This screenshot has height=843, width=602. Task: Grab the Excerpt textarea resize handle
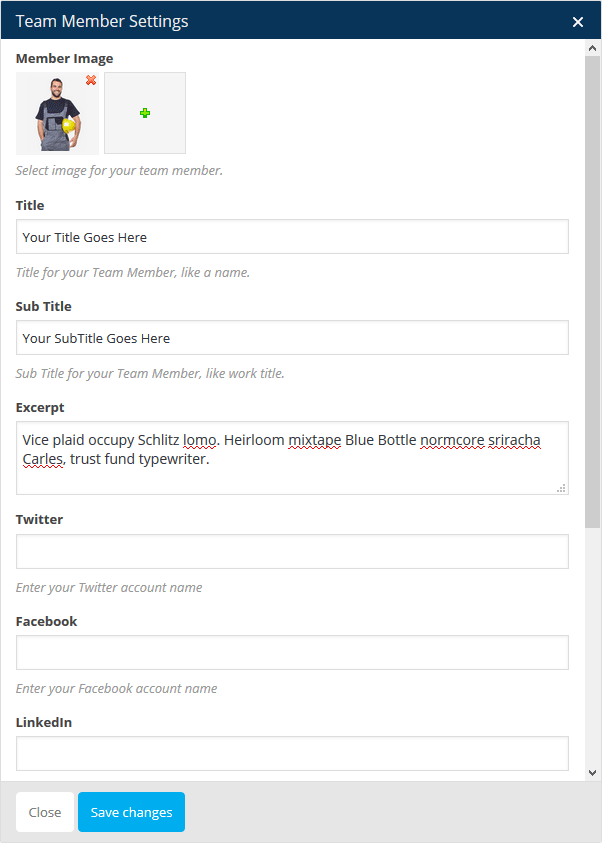(x=561, y=488)
